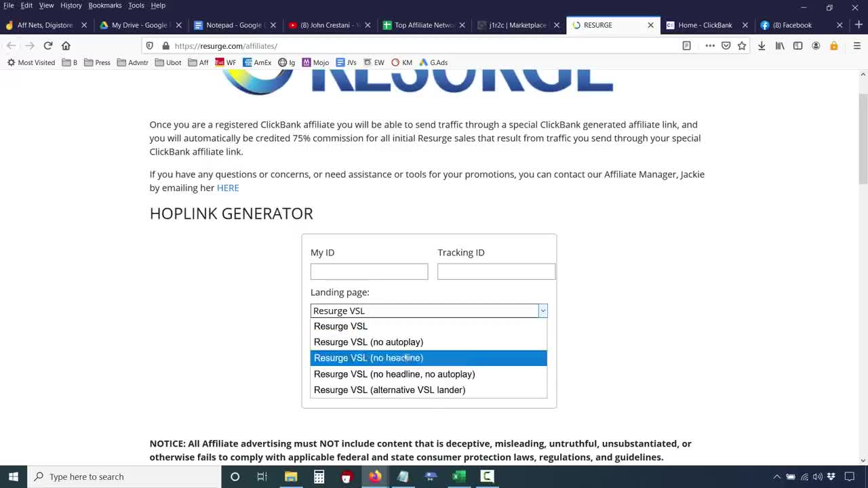This screenshot has height=488, width=868.
Task: Open the page actions three-dot menu
Action: coord(710,45)
